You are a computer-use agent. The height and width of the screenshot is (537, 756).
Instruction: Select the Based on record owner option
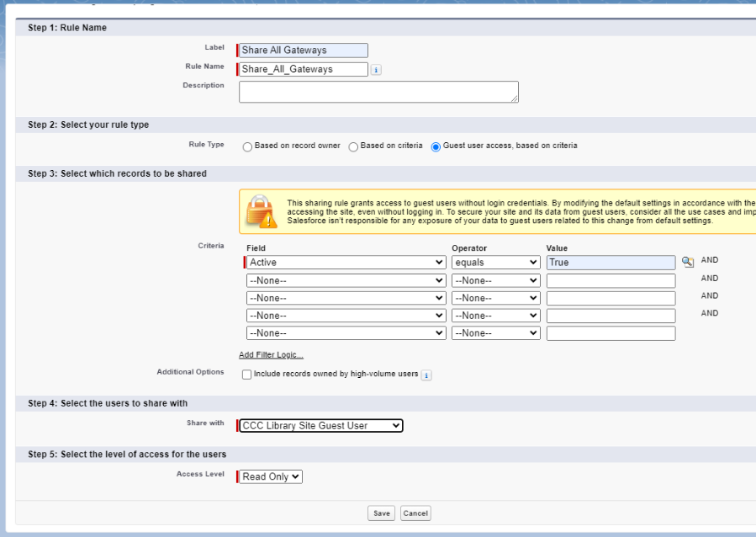coord(247,146)
